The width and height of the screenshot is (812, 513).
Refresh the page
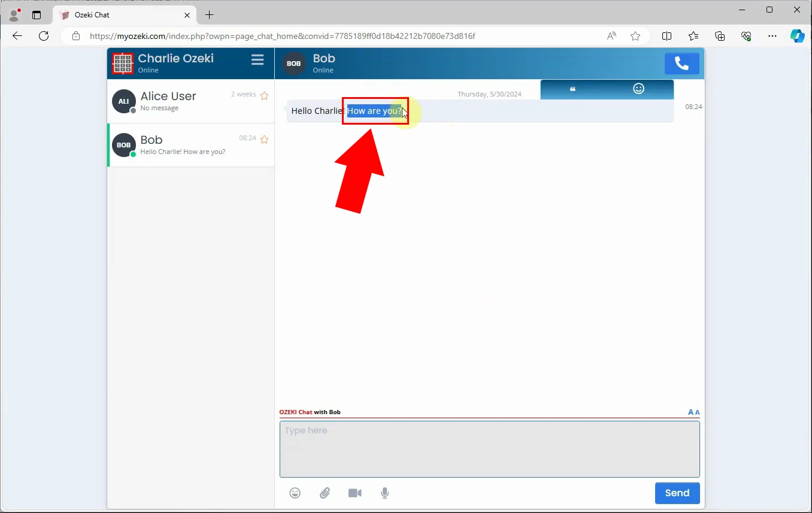point(44,36)
